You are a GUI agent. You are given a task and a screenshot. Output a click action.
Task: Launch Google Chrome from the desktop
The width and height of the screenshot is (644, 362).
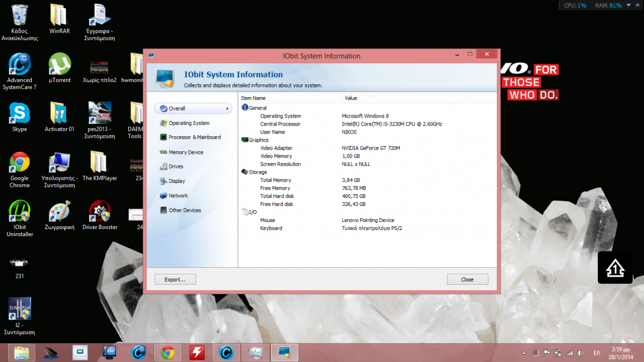coord(19,169)
